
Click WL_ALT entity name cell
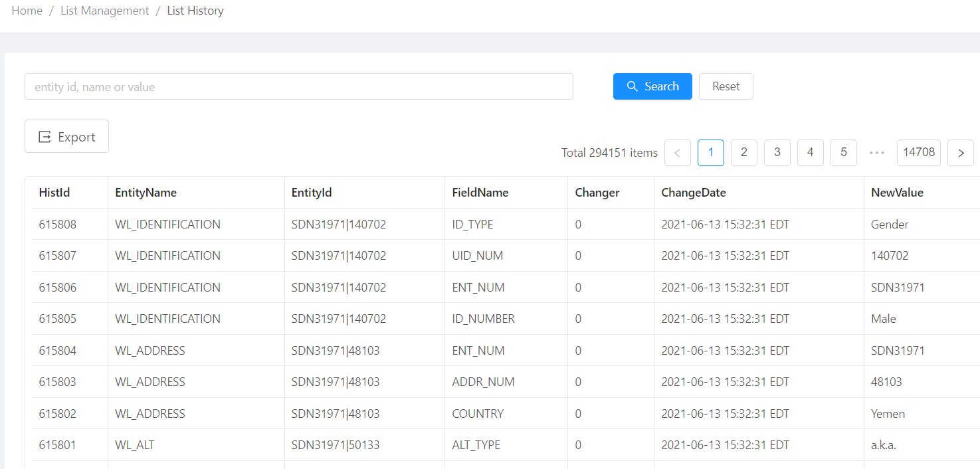196,445
